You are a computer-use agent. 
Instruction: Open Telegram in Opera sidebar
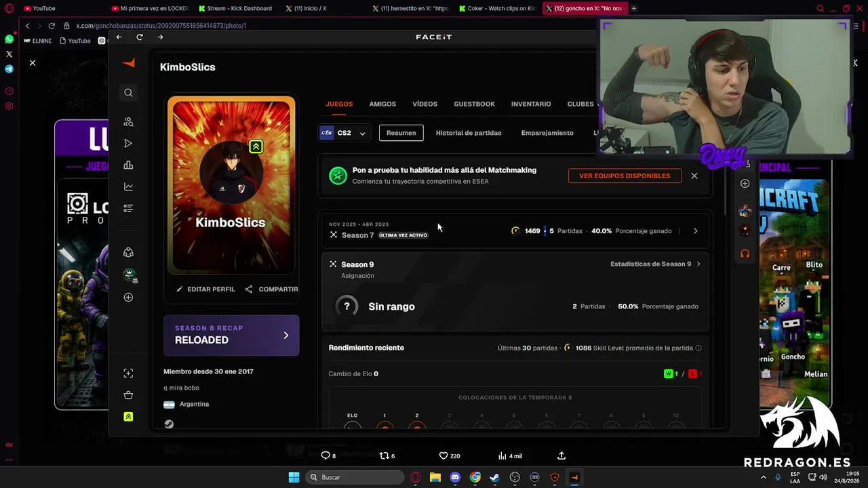[9, 69]
